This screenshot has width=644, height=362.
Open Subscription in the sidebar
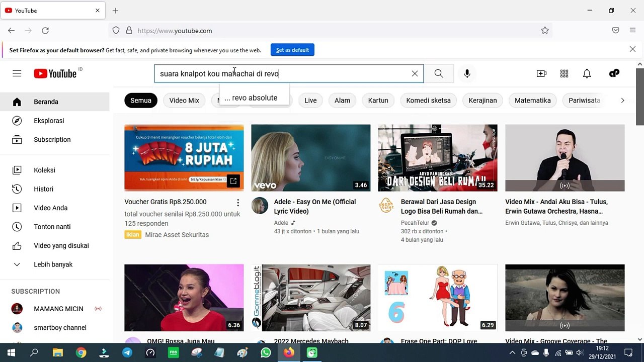click(54, 140)
